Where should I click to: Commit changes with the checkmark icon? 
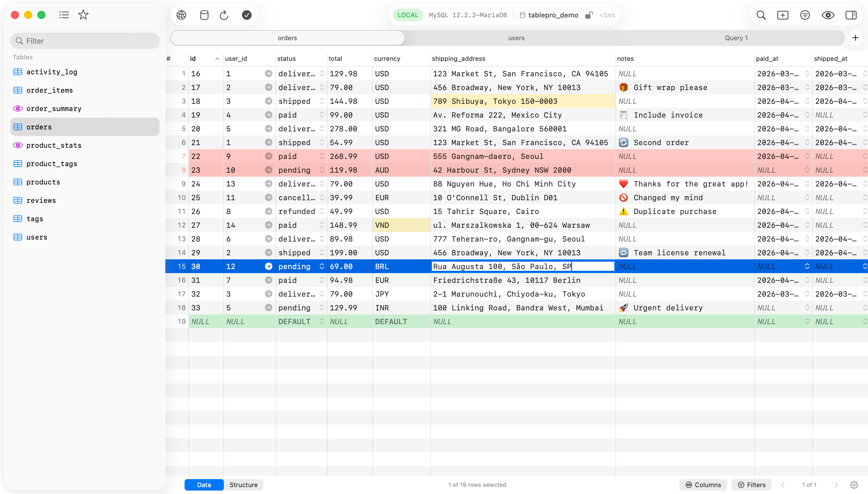[247, 15]
